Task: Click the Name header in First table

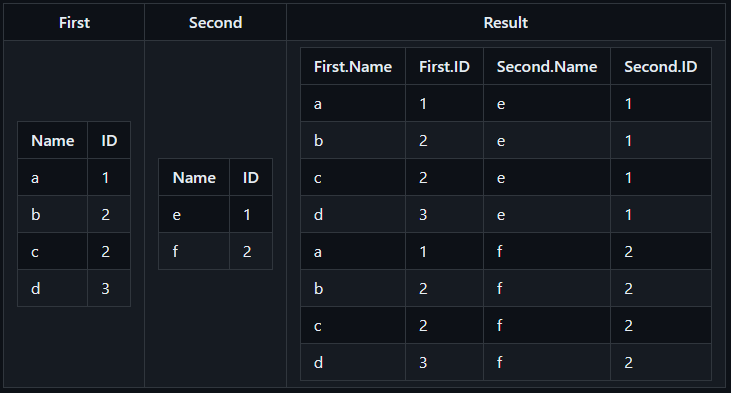Action: point(53,140)
